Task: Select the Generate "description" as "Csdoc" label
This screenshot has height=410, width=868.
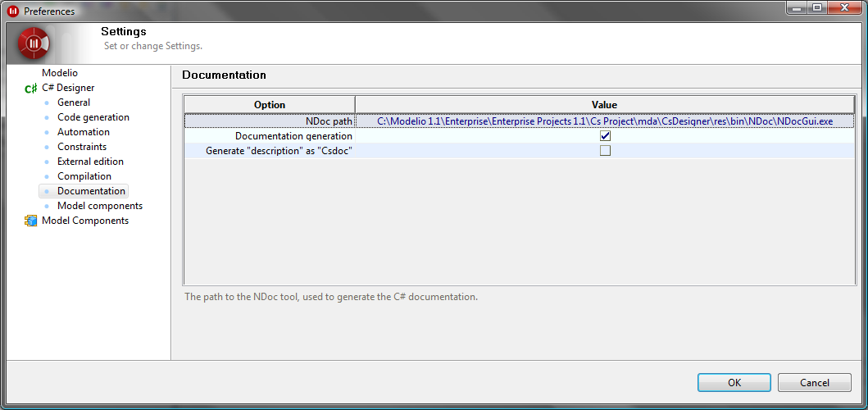Action: click(x=279, y=151)
